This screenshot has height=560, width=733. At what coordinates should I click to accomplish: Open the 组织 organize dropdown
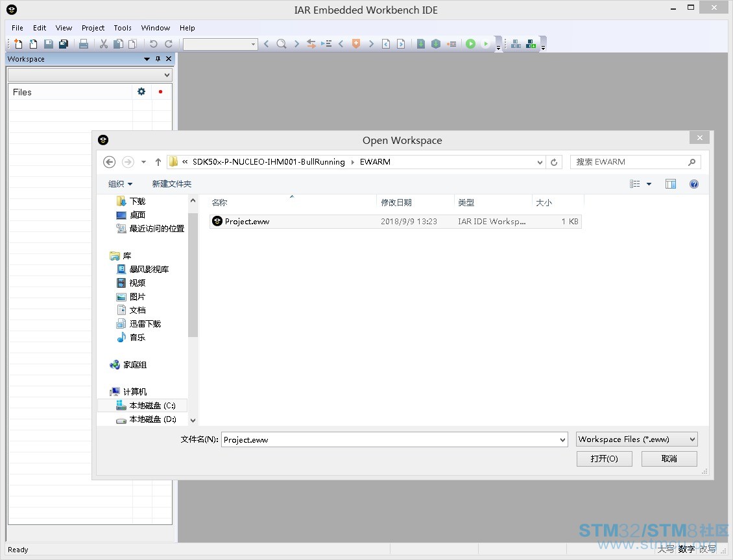click(x=120, y=184)
